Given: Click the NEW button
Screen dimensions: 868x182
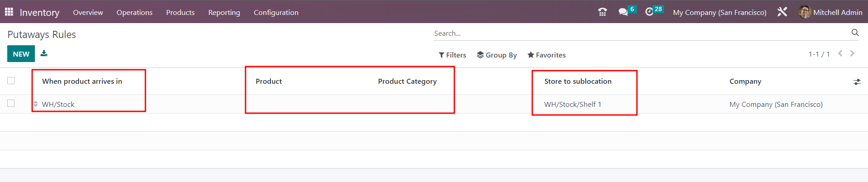Looking at the screenshot, I should [x=21, y=54].
